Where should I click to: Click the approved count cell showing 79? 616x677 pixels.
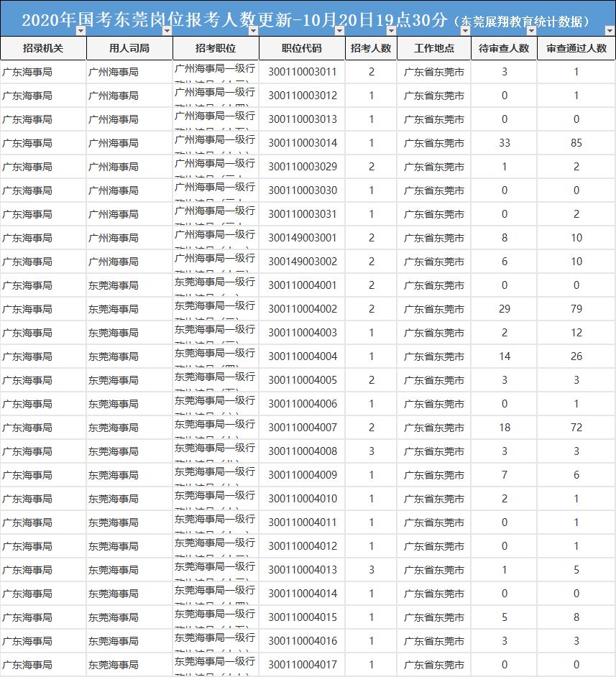tap(576, 309)
